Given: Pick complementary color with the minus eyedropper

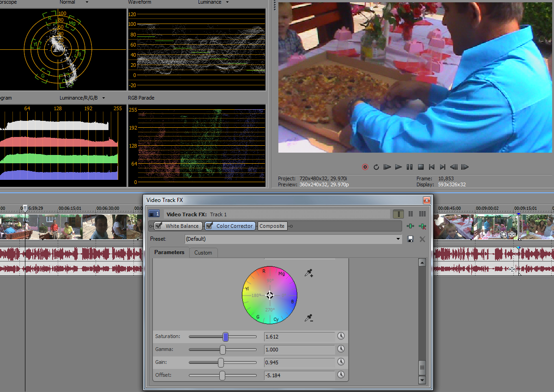Looking at the screenshot, I should tap(309, 318).
